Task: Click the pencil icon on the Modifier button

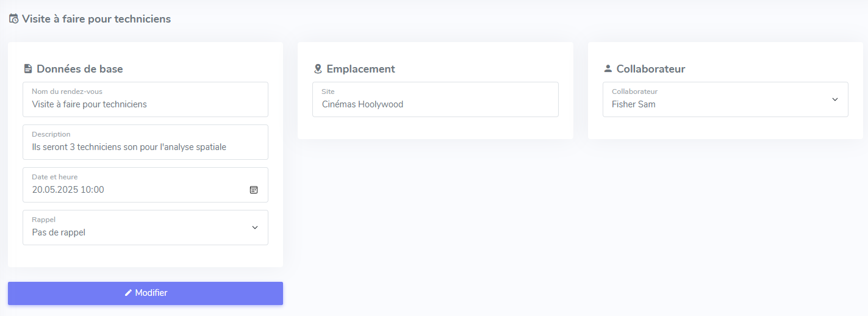Action: (x=128, y=293)
